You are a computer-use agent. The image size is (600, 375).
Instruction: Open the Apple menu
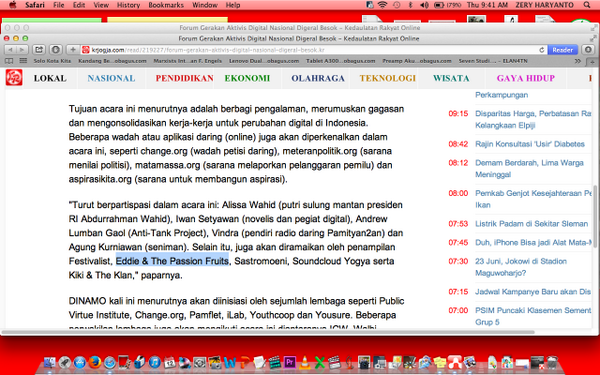pos(12,5)
